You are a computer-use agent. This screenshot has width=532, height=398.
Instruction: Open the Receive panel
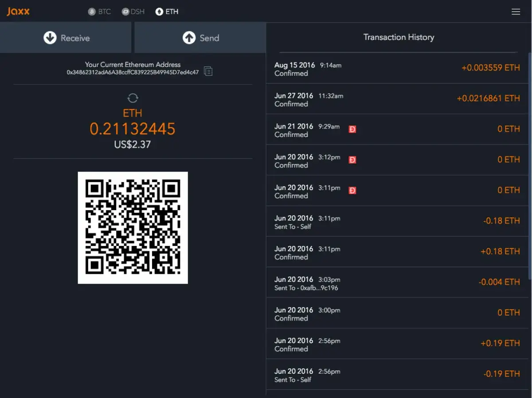point(66,38)
